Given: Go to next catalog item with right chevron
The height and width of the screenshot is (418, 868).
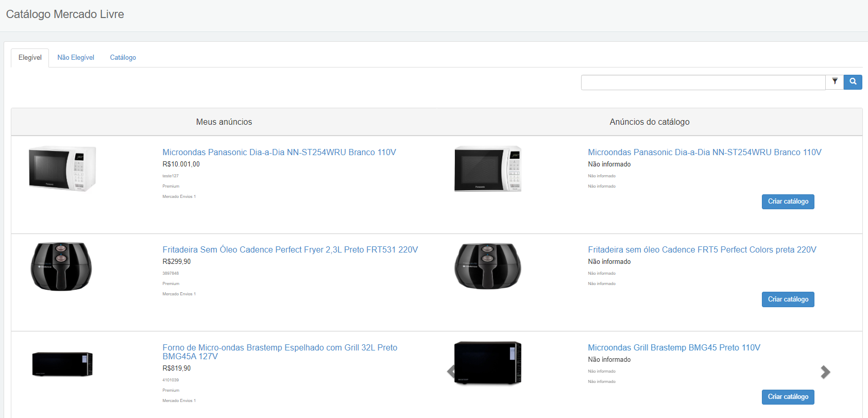Looking at the screenshot, I should pyautogui.click(x=825, y=372).
